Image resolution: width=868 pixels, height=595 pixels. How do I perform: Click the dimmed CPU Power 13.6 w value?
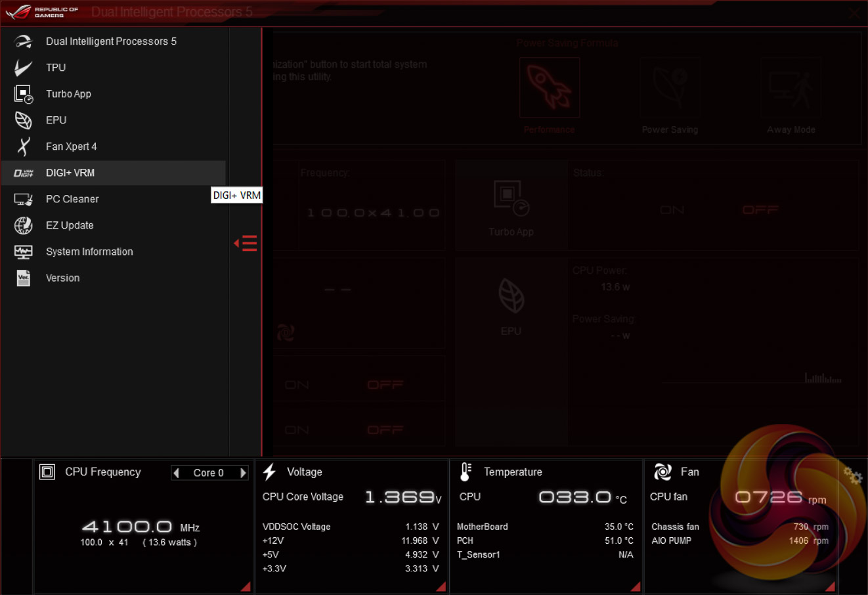point(615,287)
